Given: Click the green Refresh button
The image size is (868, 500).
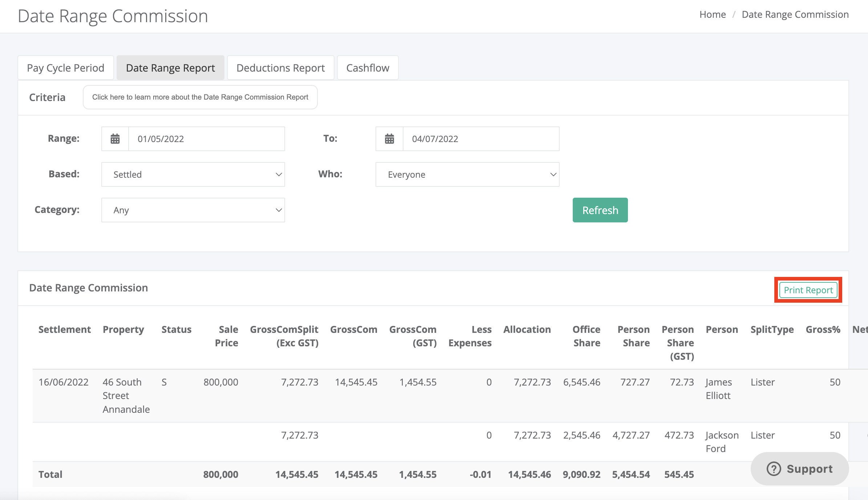Looking at the screenshot, I should (600, 210).
